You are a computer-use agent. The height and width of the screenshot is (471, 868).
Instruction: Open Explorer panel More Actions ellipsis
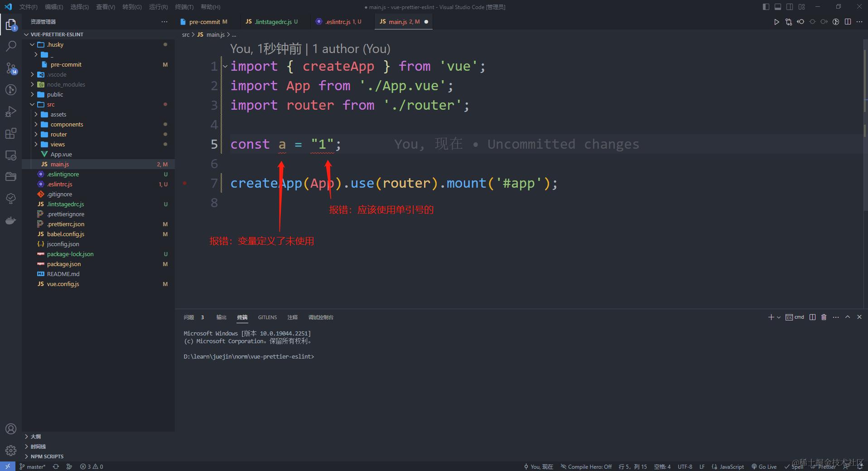(x=164, y=22)
